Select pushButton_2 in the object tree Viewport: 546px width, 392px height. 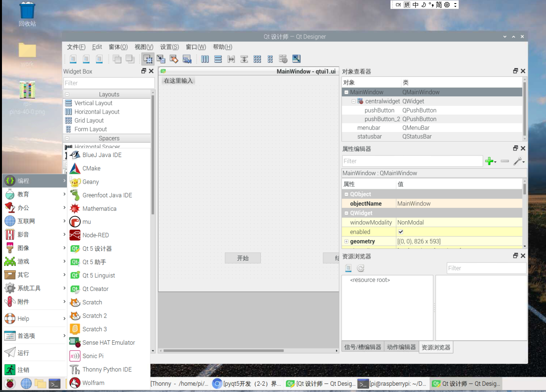point(382,119)
